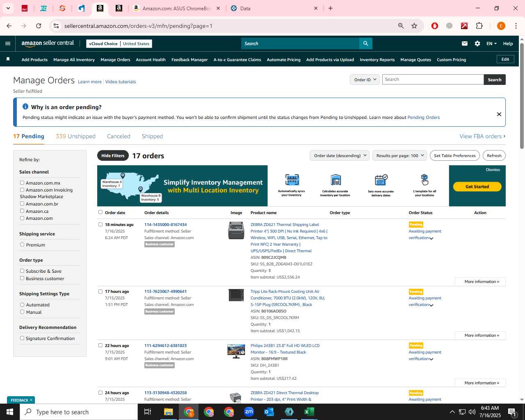The height and width of the screenshot is (420, 525).
Task: Select the Automated shipping settings radio
Action: click(x=22, y=304)
